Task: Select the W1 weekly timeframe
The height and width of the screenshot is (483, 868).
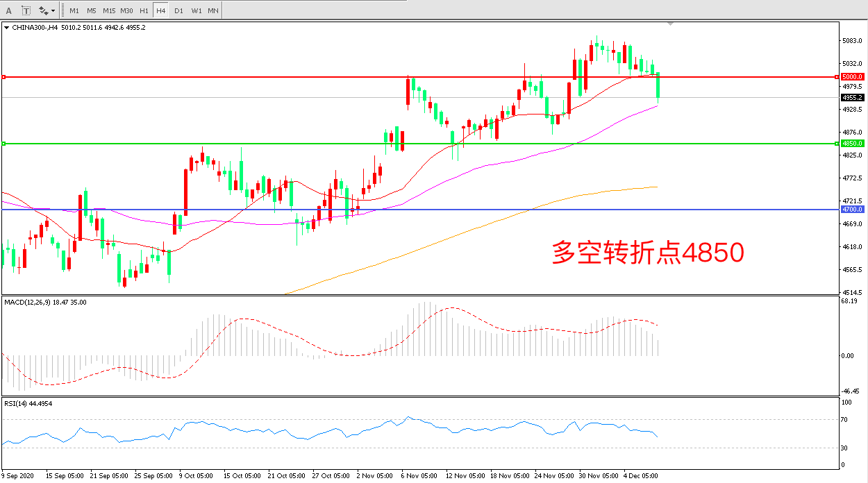Action: pyautogui.click(x=196, y=10)
